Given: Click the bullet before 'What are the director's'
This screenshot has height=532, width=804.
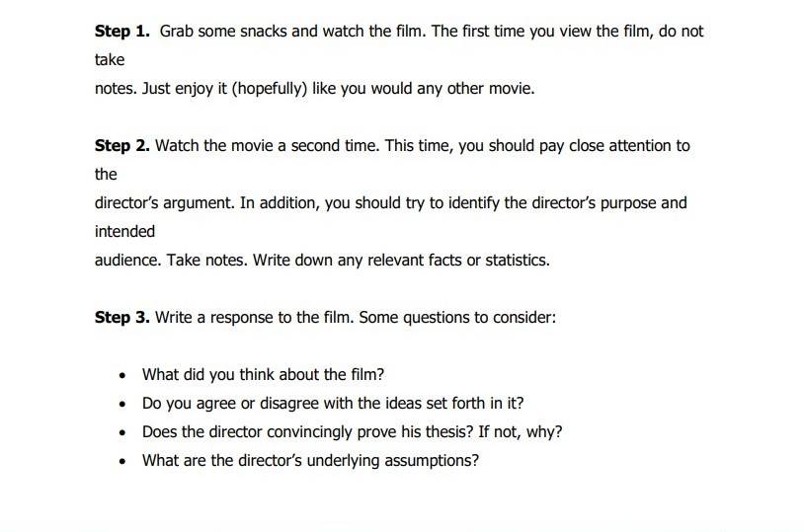Looking at the screenshot, I should tap(122, 462).
